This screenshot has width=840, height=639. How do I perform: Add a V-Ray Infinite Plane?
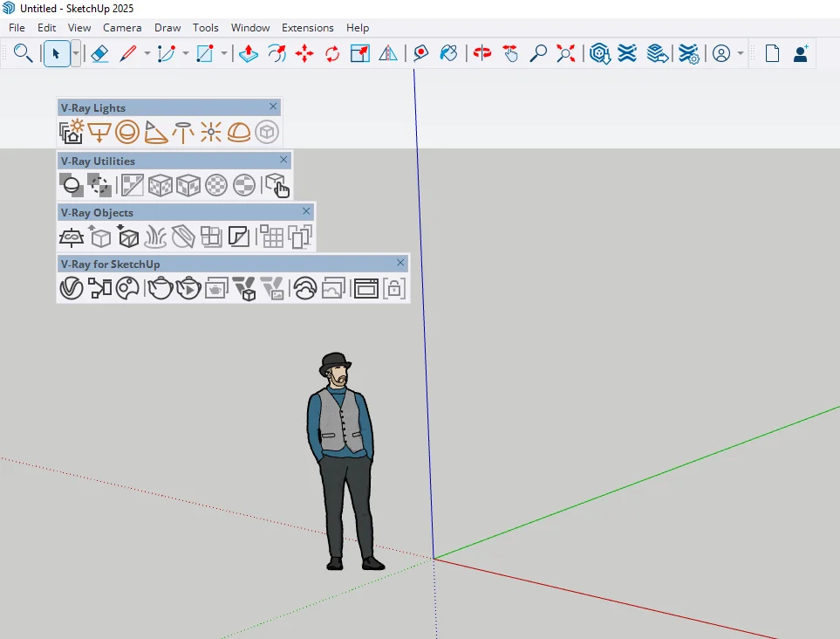pyautogui.click(x=72, y=237)
